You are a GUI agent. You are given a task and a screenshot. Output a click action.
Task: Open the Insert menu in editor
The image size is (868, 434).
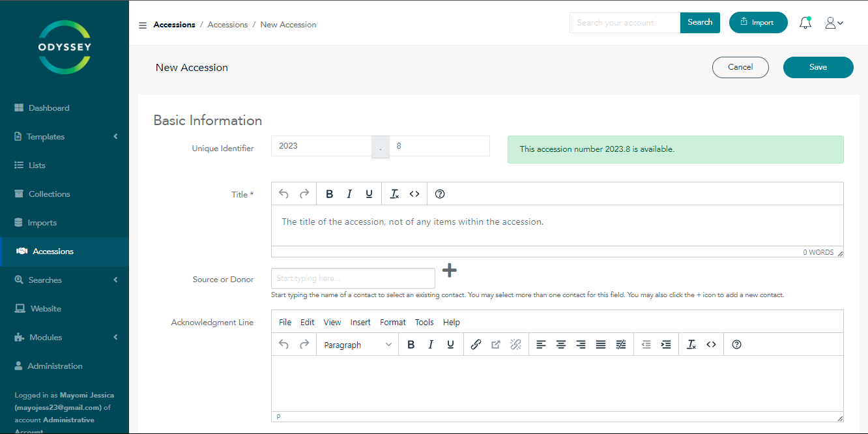[x=360, y=323]
